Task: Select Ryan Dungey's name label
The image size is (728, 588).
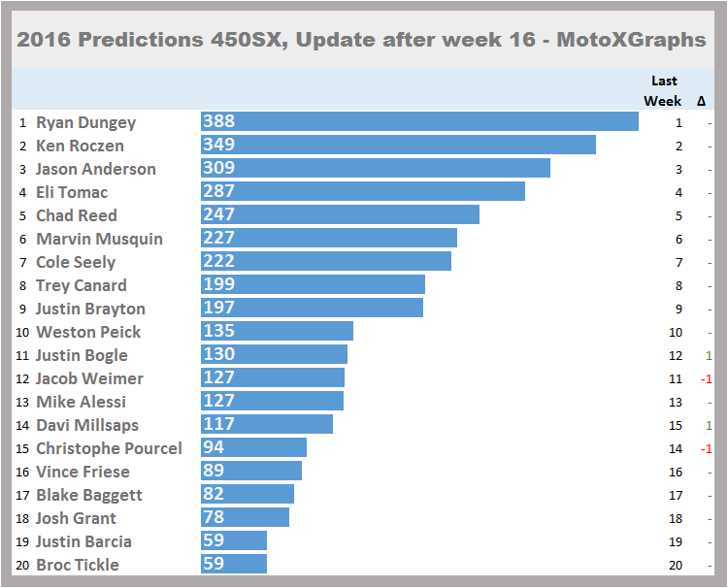Action: (x=85, y=122)
